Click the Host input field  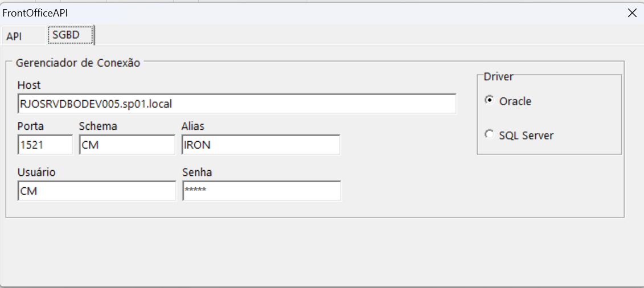236,104
